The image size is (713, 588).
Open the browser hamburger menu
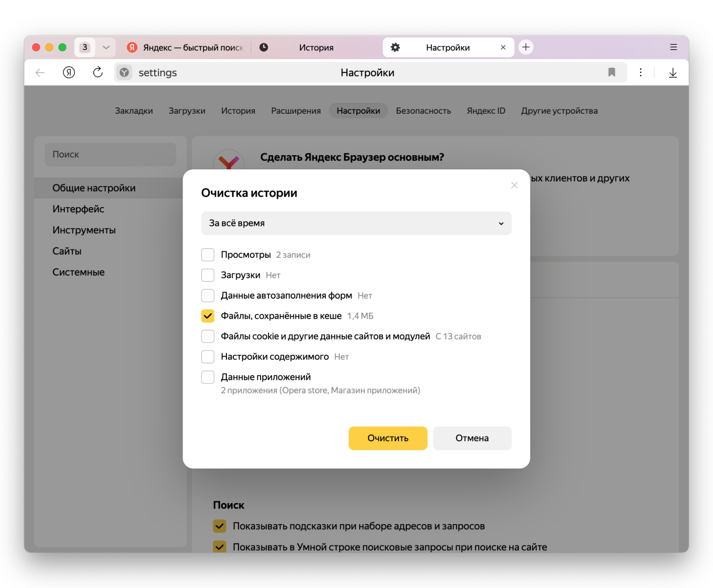point(674,47)
